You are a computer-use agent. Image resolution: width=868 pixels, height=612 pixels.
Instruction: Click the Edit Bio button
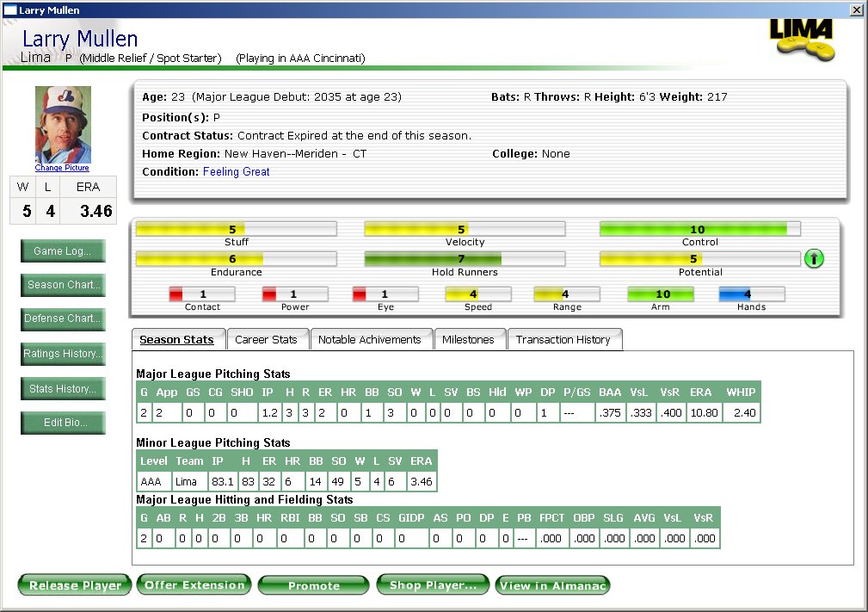tap(63, 423)
